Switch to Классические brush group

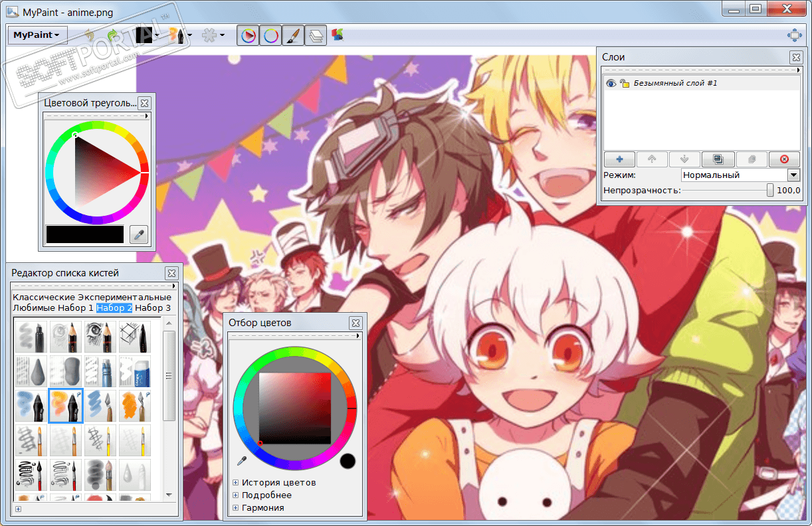[x=44, y=297]
